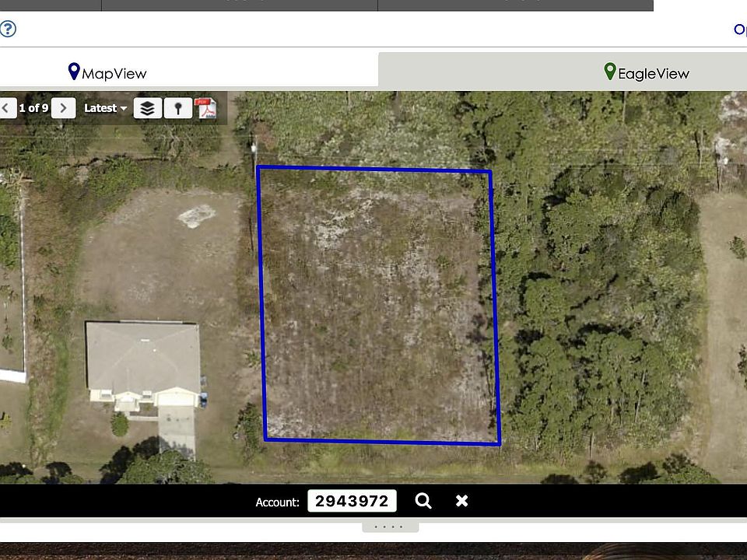This screenshot has width=747, height=560.
Task: Open the help question mark icon
Action: pyautogui.click(x=8, y=29)
